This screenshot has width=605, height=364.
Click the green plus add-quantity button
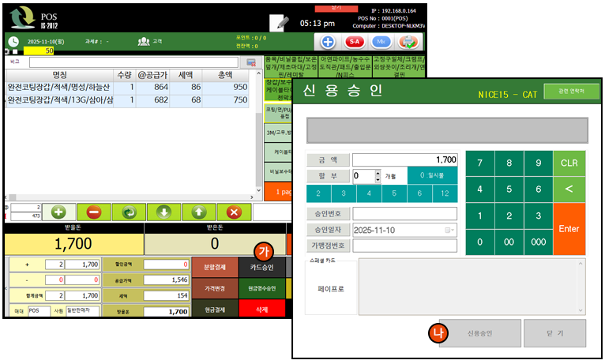pos(58,212)
